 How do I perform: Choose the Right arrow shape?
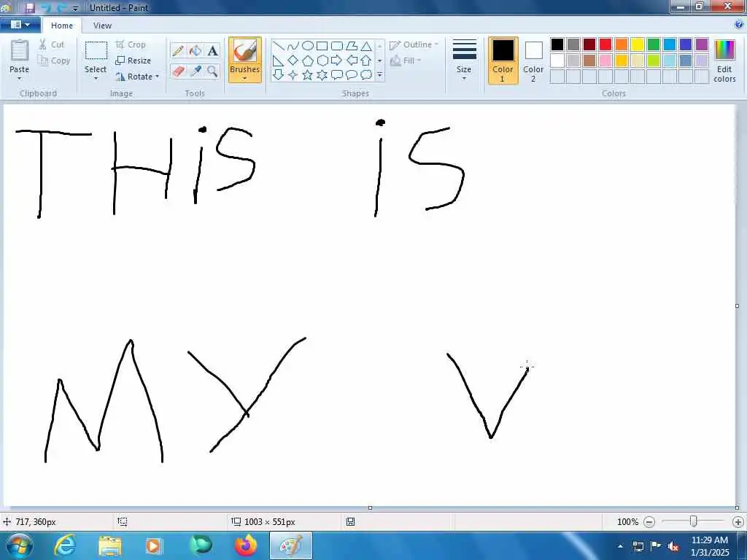[x=337, y=61]
